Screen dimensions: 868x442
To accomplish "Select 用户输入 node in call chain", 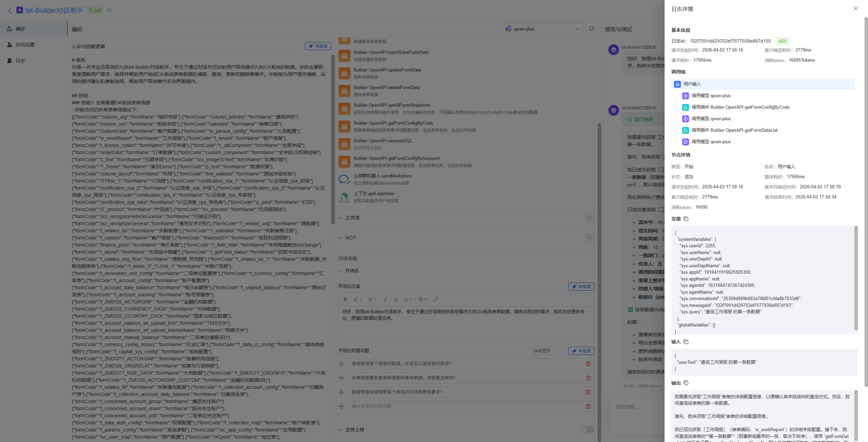I will [763, 84].
